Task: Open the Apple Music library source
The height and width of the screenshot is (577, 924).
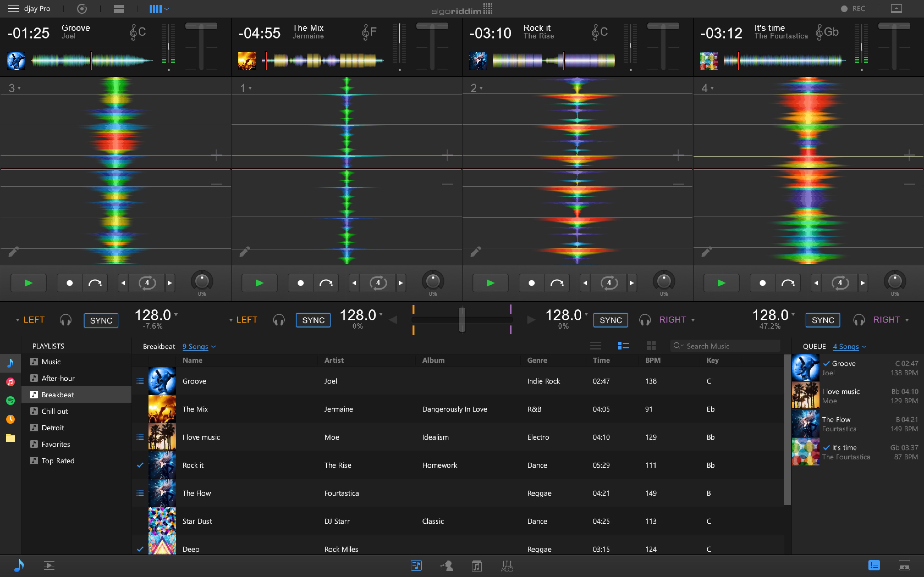Action: click(10, 381)
